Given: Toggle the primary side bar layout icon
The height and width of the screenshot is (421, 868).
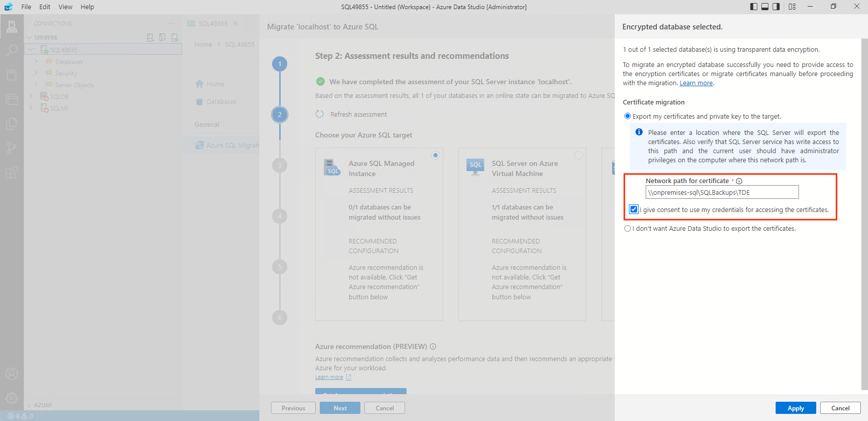Looking at the screenshot, I should click(754, 7).
